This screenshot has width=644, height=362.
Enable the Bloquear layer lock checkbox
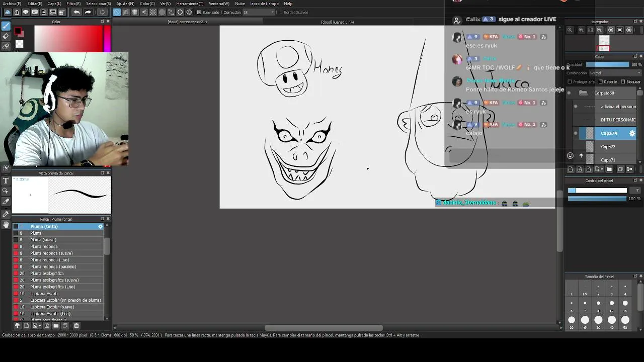623,82
